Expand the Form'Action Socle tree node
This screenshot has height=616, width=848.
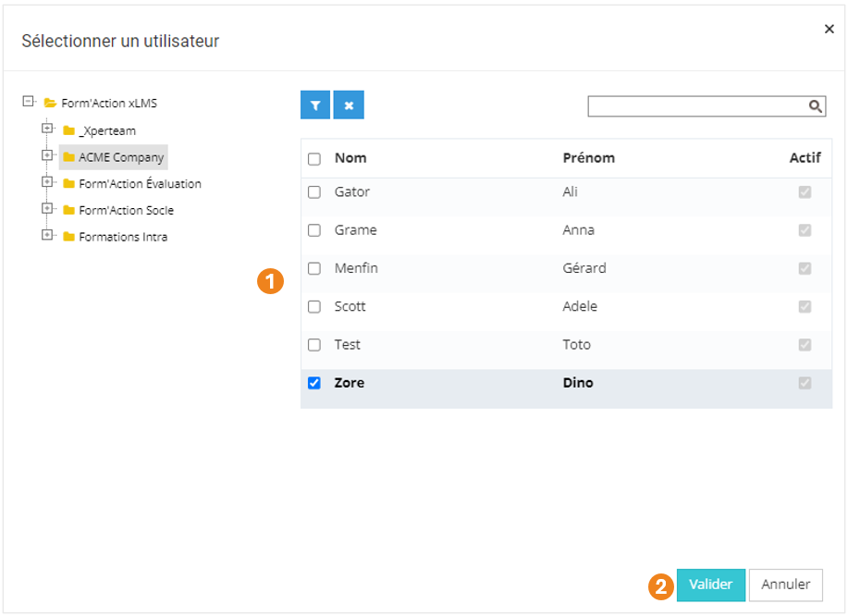[47, 209]
